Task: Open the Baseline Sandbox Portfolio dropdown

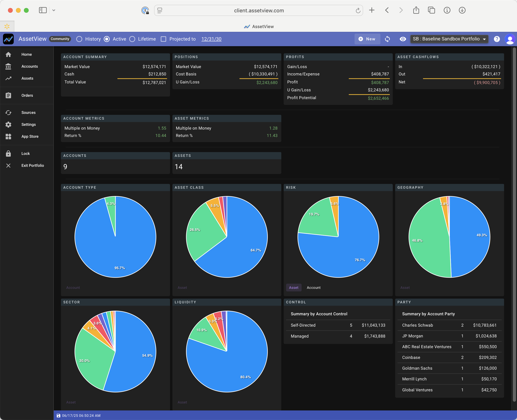Action: point(449,39)
